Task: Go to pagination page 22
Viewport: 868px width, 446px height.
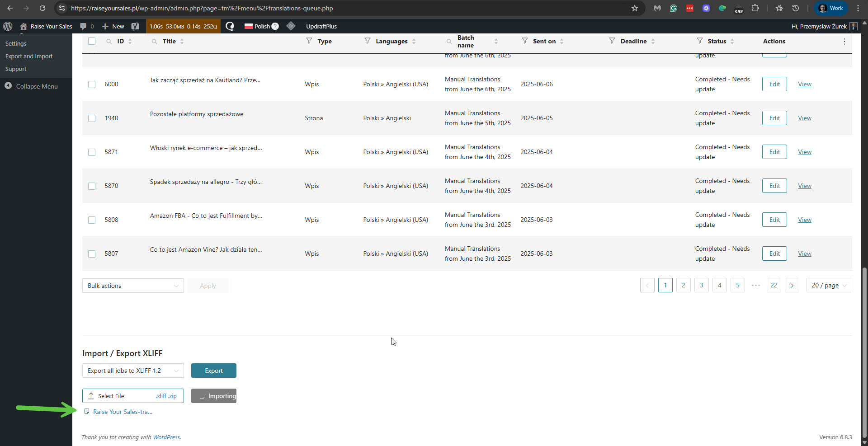Action: click(x=774, y=285)
